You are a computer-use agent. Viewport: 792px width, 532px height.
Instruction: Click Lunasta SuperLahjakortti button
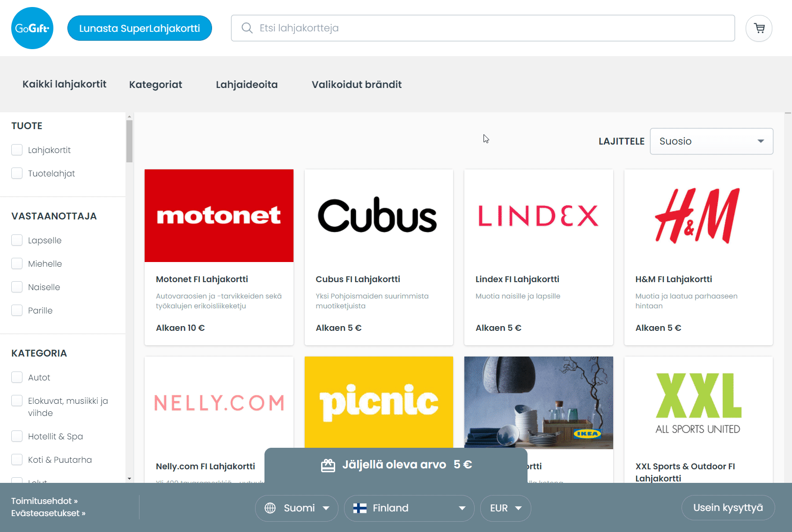[x=139, y=28]
